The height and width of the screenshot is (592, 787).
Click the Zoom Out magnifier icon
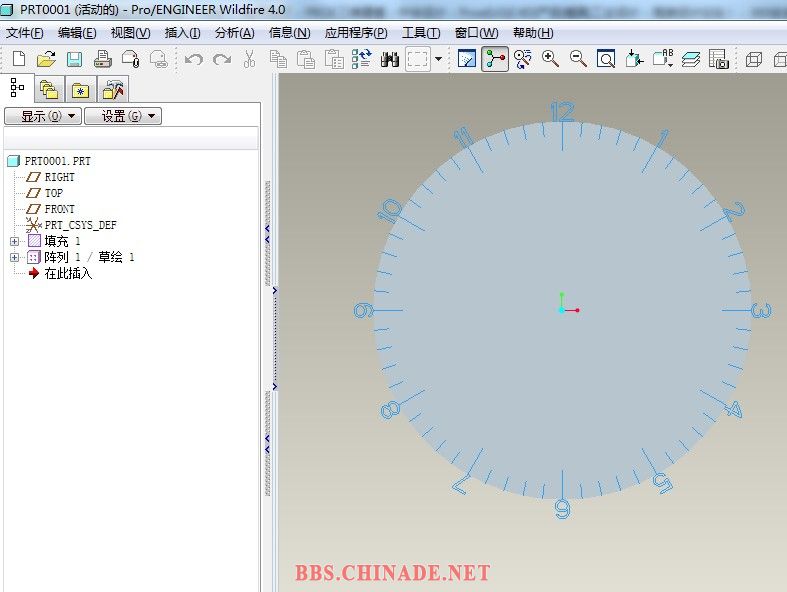coord(578,59)
